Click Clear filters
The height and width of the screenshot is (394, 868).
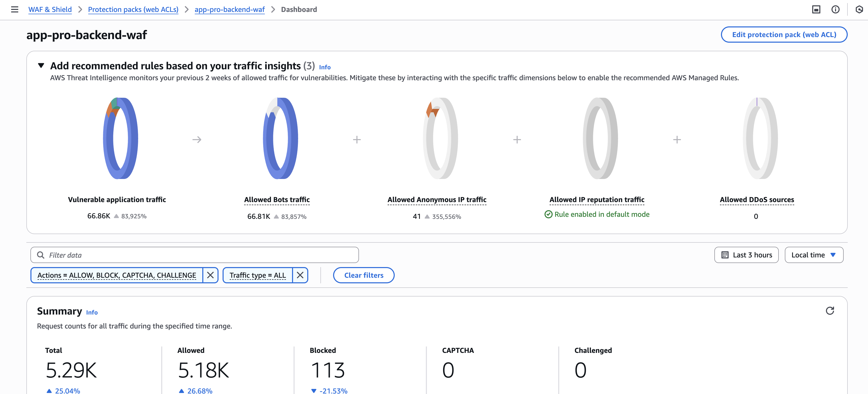[x=364, y=275]
